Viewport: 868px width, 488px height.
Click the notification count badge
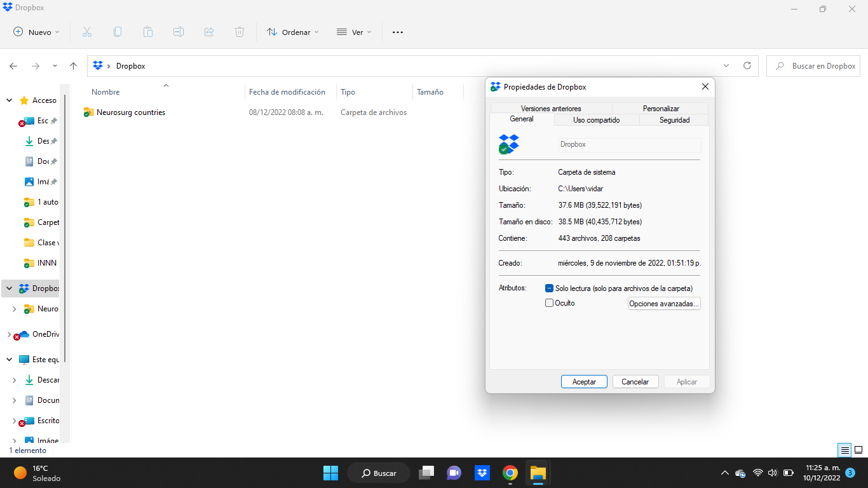pyautogui.click(x=850, y=473)
